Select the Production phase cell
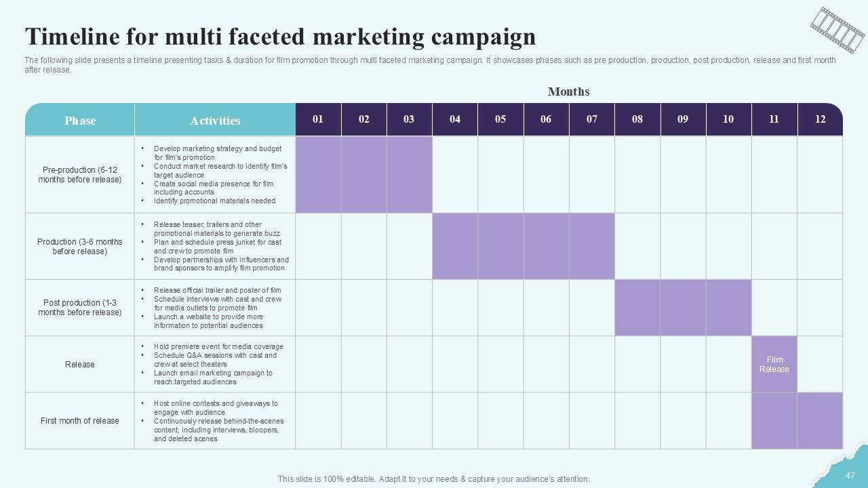The width and height of the screenshot is (868, 488). click(80, 247)
